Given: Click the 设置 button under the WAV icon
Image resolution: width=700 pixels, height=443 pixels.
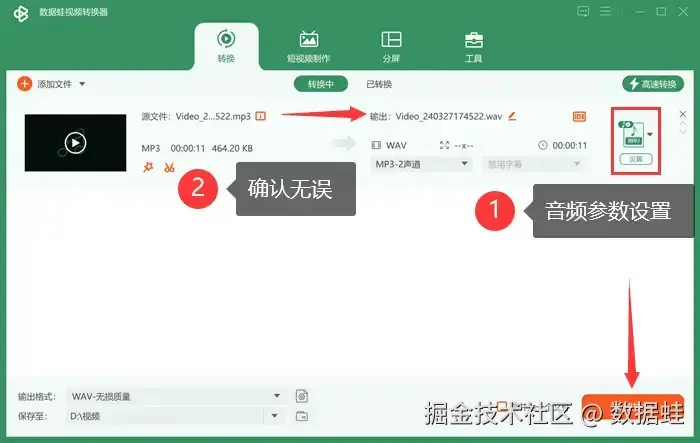Looking at the screenshot, I should [636, 159].
